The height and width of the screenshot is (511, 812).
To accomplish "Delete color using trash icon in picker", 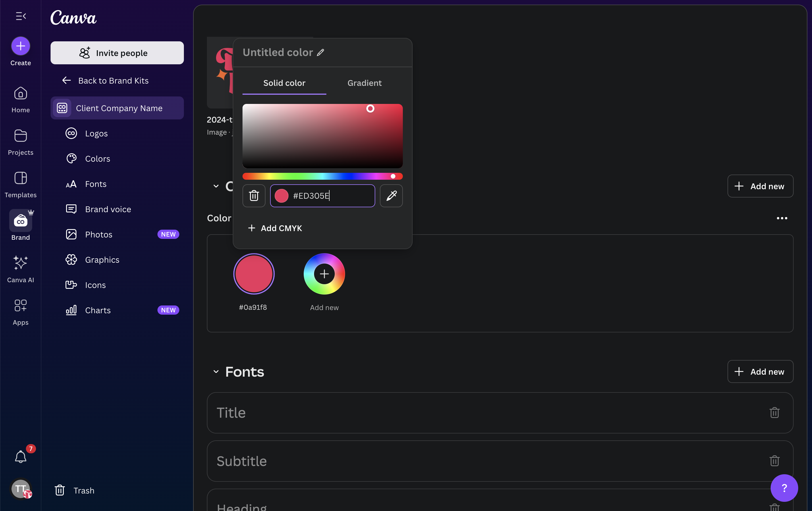I will point(254,196).
